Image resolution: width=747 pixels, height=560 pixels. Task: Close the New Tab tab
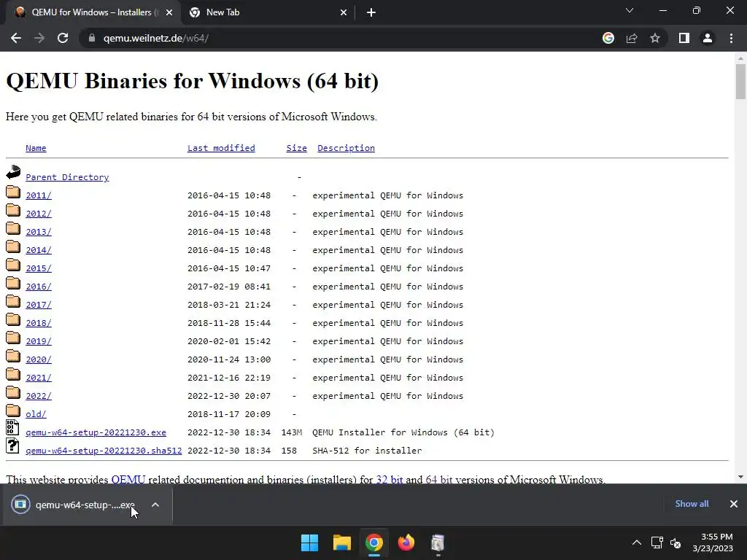point(344,13)
